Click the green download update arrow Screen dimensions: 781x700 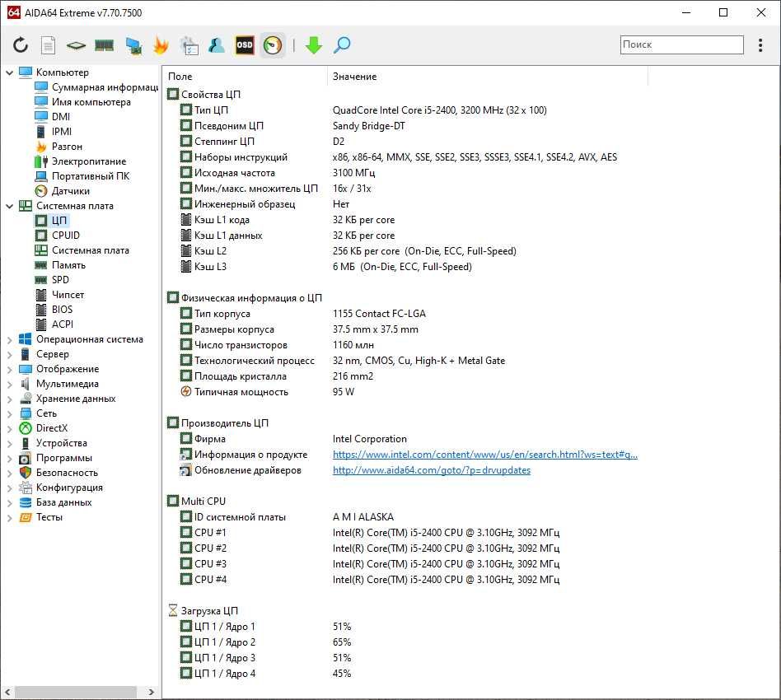click(314, 45)
